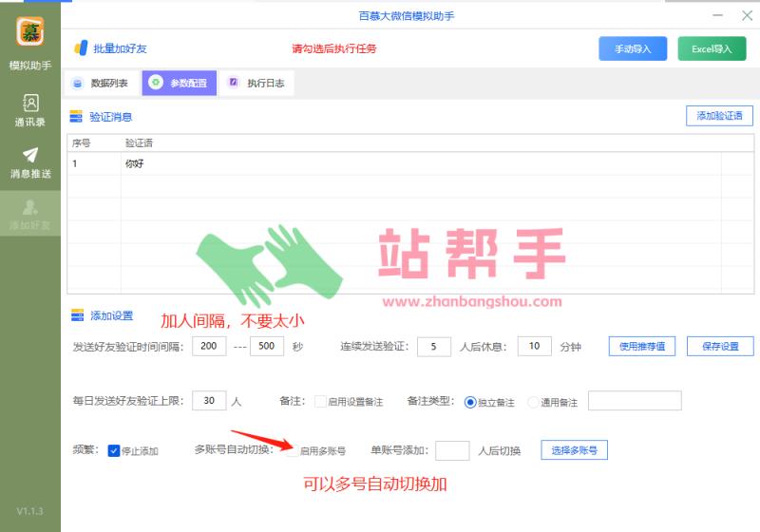Click the 添加验证语 button
The width and height of the screenshot is (760, 532).
pyautogui.click(x=719, y=116)
